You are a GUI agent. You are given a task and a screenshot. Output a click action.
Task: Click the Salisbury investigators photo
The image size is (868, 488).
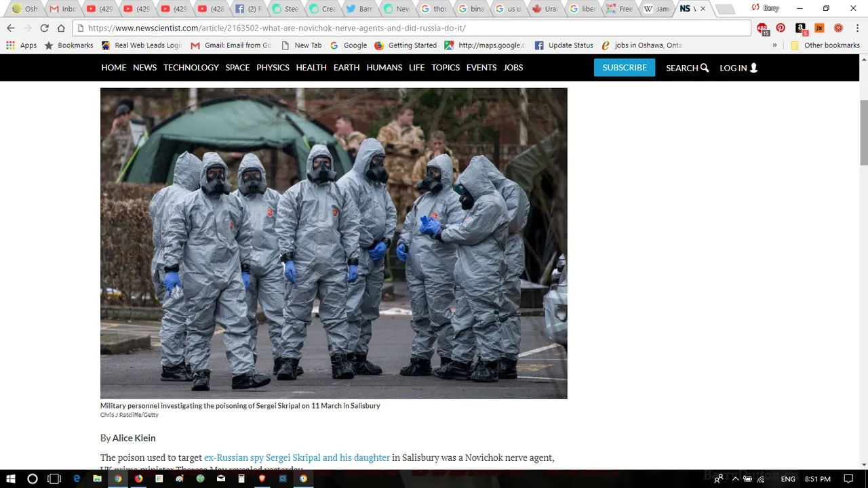(x=334, y=243)
